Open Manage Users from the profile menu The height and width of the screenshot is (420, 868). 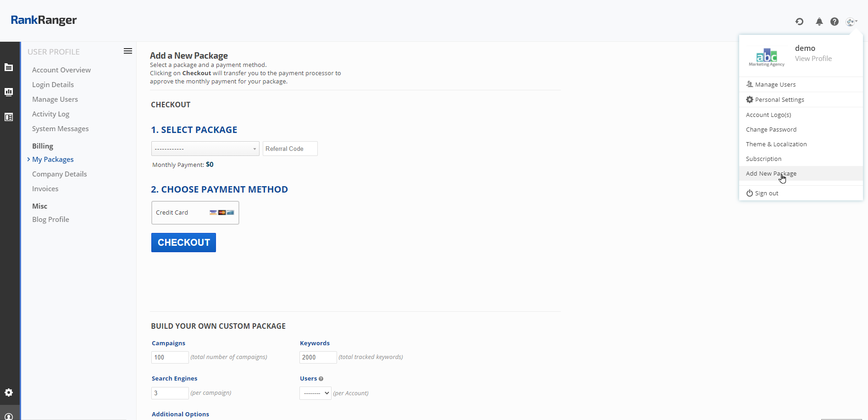coord(775,84)
